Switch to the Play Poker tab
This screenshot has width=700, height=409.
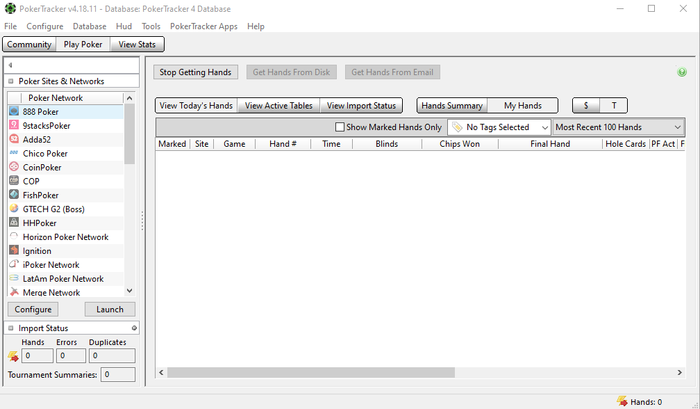(83, 44)
